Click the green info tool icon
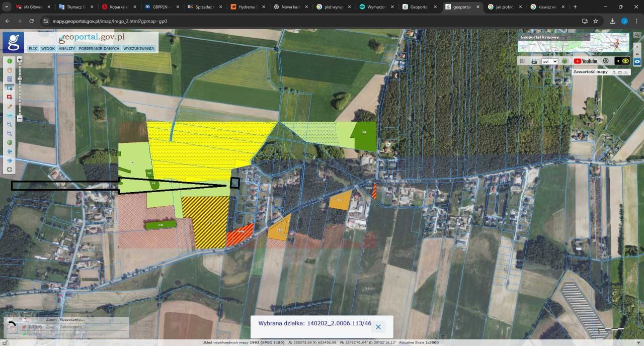The width and height of the screenshot is (644, 346). [x=10, y=61]
